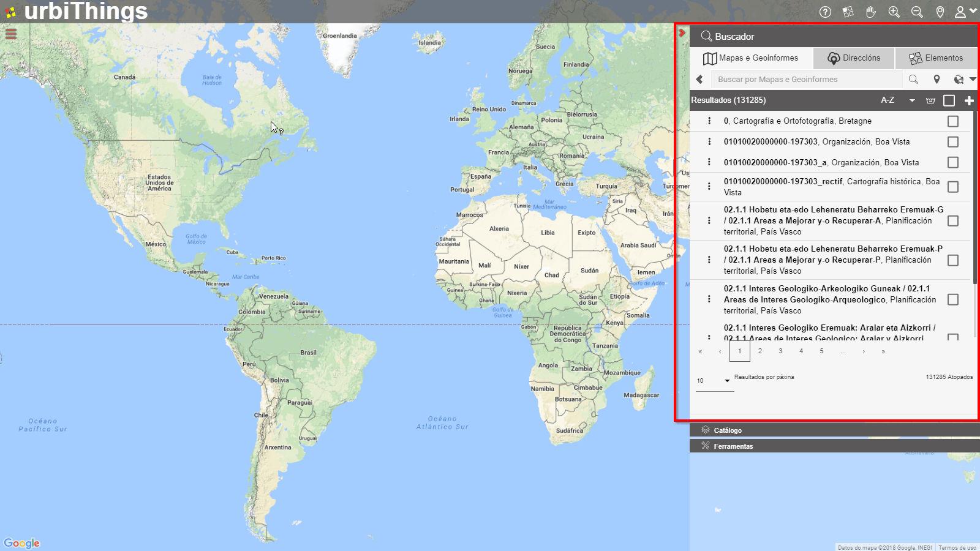Open kebab menu for '01010020000000-197303, Organización'
Viewport: 980px width, 551px height.
tap(709, 142)
